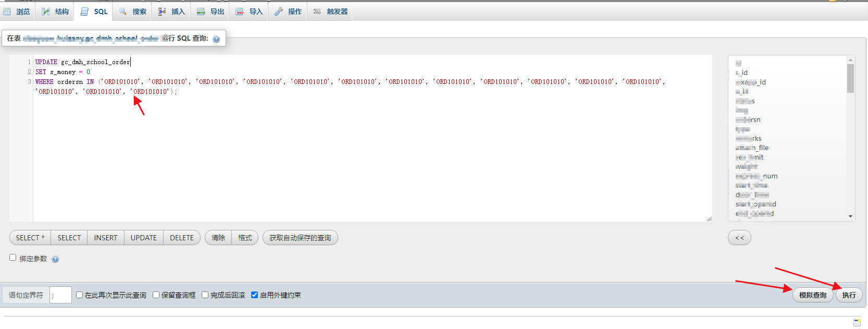868x329 pixels.
Task: Click the << insert column button
Action: click(x=739, y=238)
